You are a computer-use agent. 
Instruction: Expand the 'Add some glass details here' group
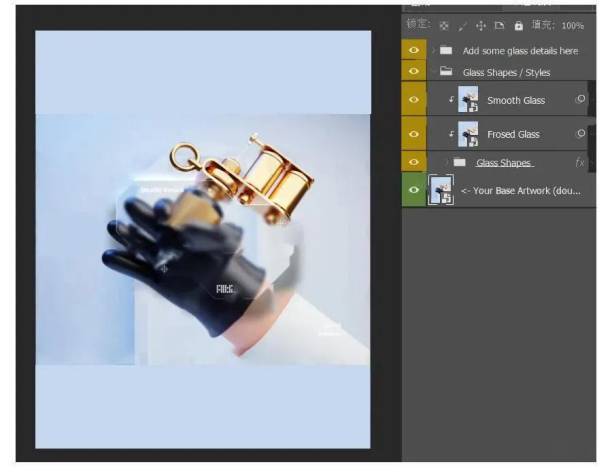433,50
